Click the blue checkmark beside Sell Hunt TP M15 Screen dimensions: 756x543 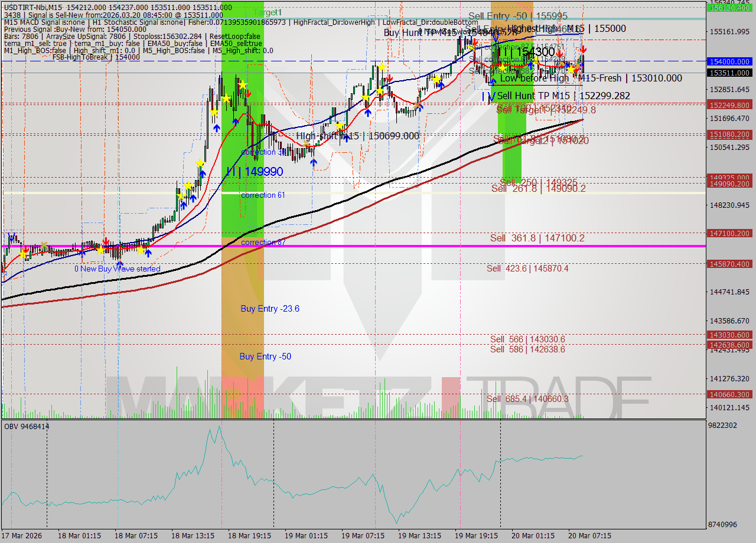pos(493,96)
